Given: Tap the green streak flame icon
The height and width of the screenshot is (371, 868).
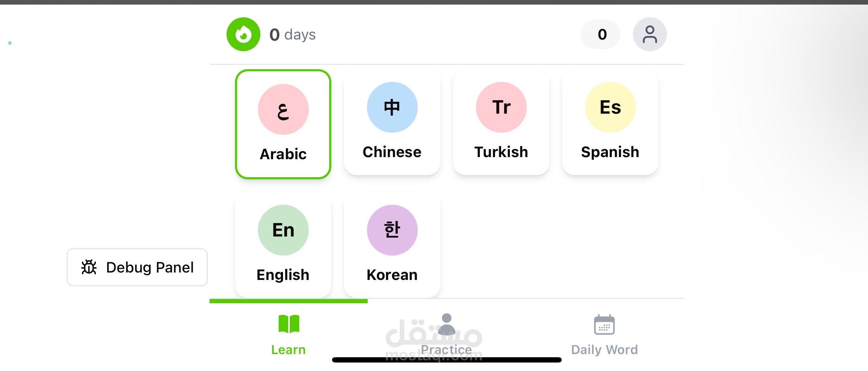Looking at the screenshot, I should pyautogui.click(x=243, y=34).
